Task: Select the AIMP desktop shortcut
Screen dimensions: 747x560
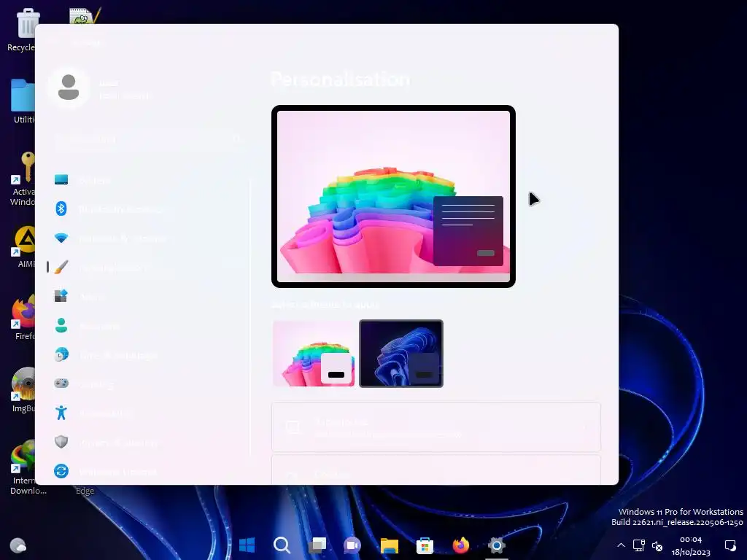Action: click(x=24, y=246)
